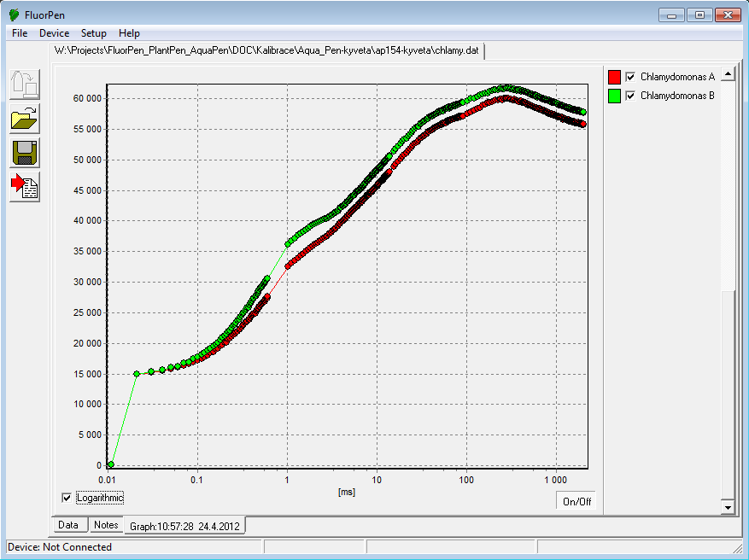Viewport: 749px width, 560px height.
Task: Click the legend scrollbar up arrow
Action: [728, 74]
